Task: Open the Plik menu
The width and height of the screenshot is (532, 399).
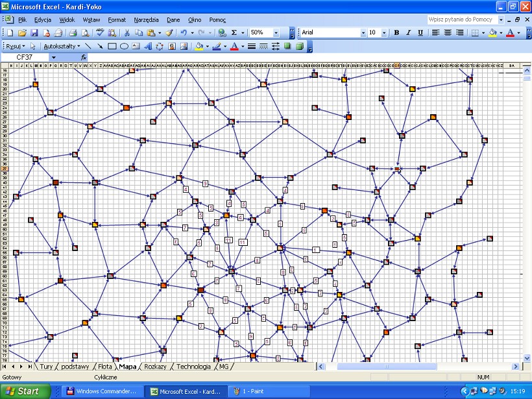Action: pos(23,20)
